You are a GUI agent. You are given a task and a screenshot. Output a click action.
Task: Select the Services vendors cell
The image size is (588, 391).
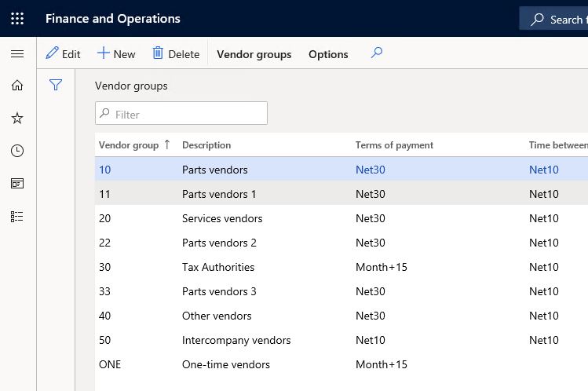click(x=222, y=218)
